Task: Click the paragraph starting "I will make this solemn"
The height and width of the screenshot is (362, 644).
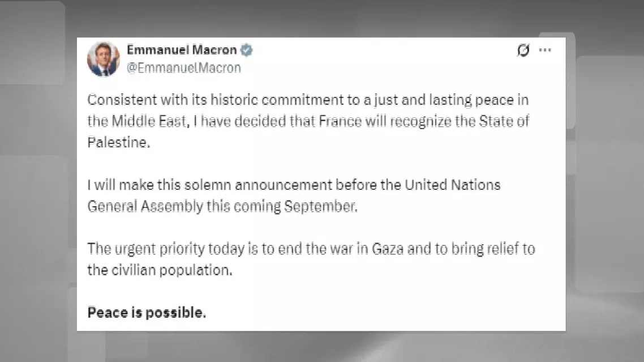Action: (294, 195)
